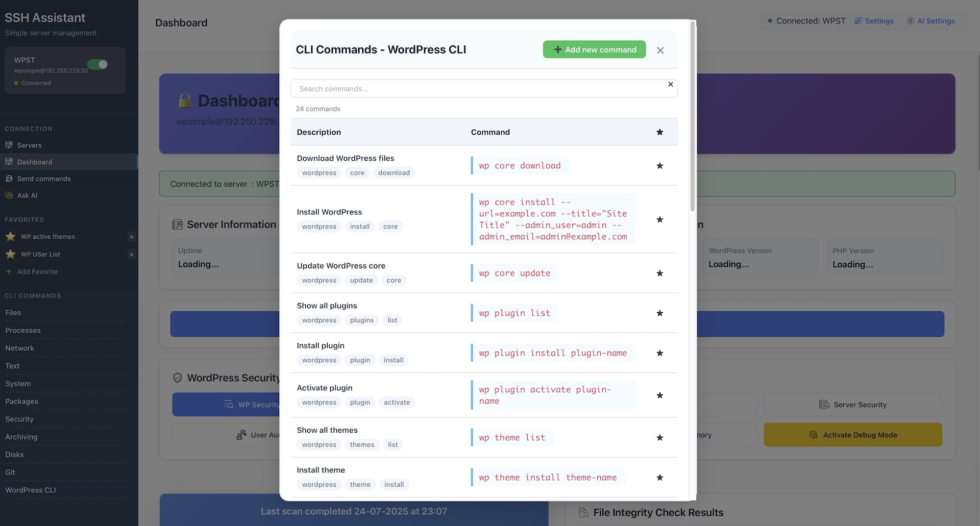
Task: Click the star next to Install WordPress
Action: [x=659, y=219]
